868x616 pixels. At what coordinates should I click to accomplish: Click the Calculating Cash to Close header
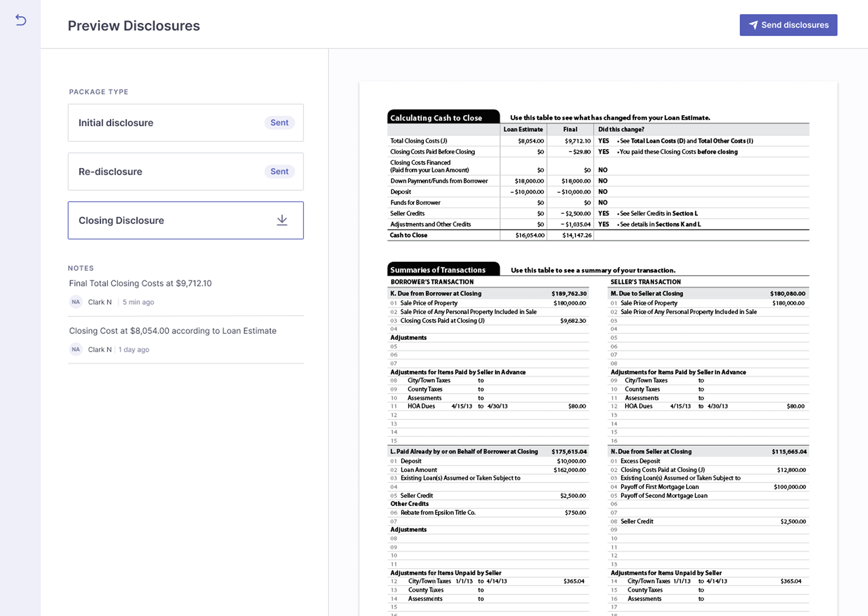443,117
